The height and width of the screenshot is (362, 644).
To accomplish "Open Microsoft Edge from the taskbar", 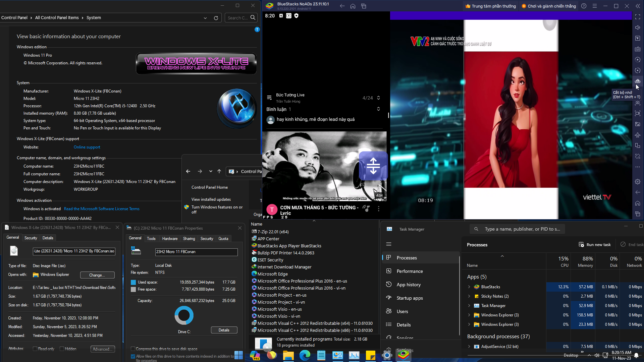I will click(x=305, y=355).
